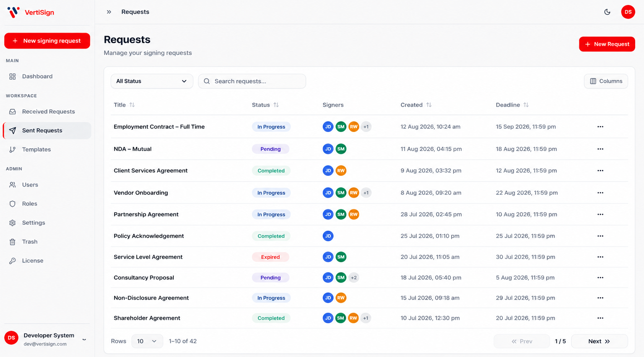Click the Requests breadcrumb in header

pyautogui.click(x=135, y=12)
